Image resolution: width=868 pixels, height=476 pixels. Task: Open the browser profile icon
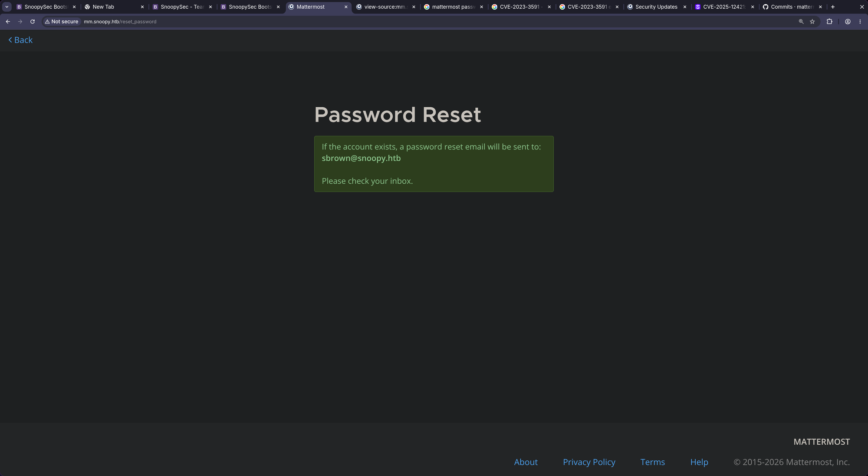(848, 21)
